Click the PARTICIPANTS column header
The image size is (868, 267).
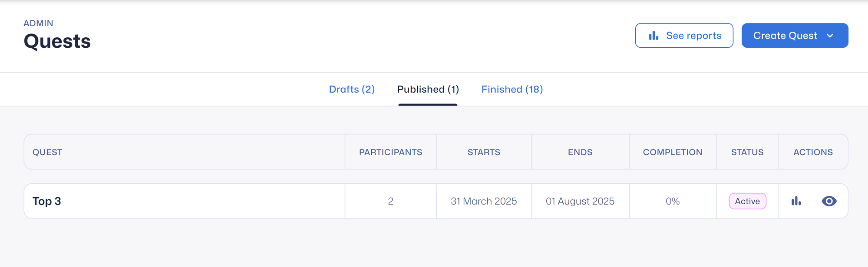click(x=390, y=152)
